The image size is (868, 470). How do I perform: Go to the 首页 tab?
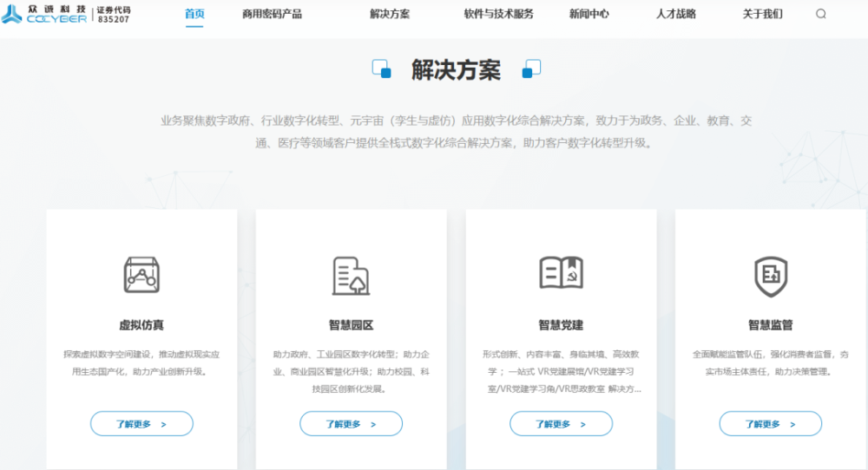pyautogui.click(x=194, y=14)
